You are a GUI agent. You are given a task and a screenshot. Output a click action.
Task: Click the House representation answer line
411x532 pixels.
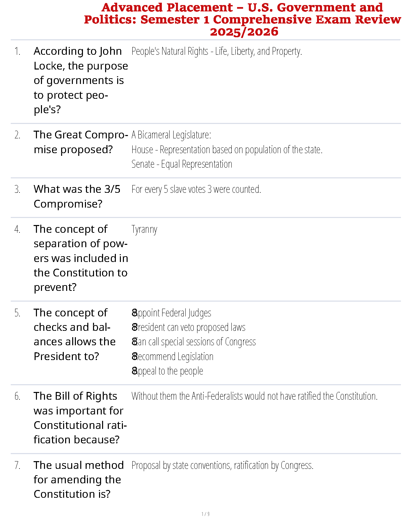[227, 150]
